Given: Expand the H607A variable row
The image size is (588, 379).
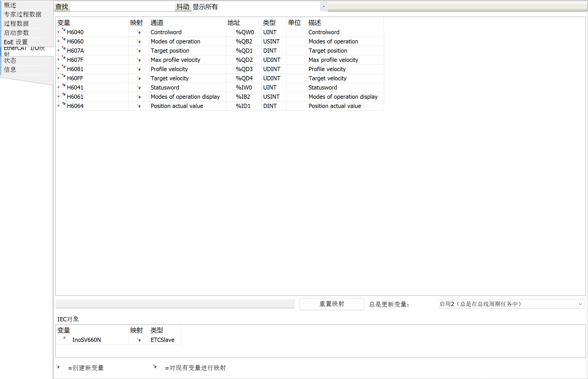Looking at the screenshot, I should click(x=58, y=50).
